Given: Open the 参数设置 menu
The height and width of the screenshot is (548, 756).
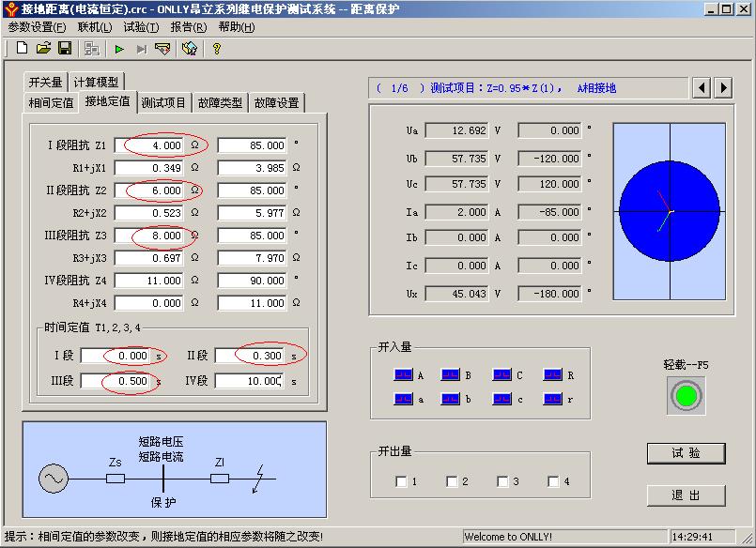Looking at the screenshot, I should (37, 27).
